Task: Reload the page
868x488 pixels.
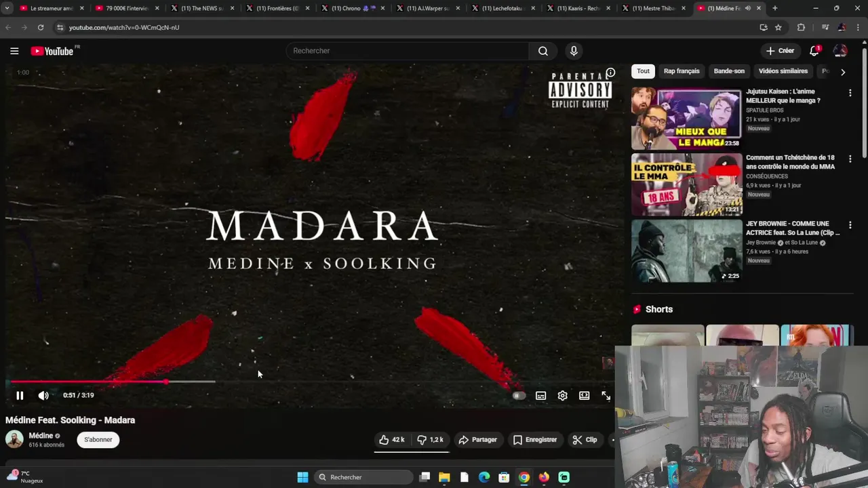Action: tap(41, 27)
